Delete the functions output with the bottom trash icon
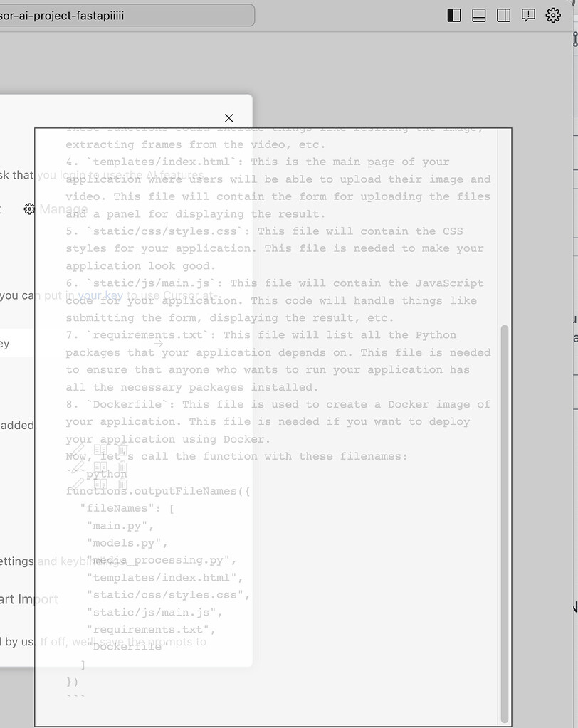 coord(123,483)
